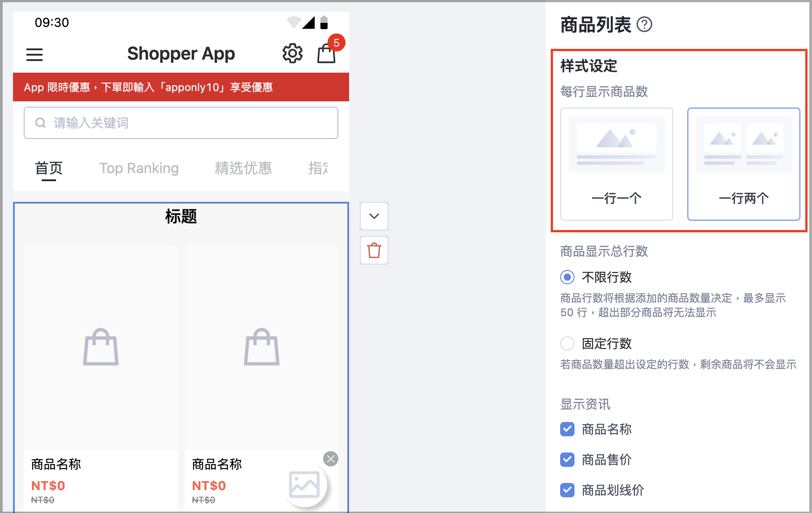
Task: Click the first product's orange NT$0 price
Action: tap(48, 486)
